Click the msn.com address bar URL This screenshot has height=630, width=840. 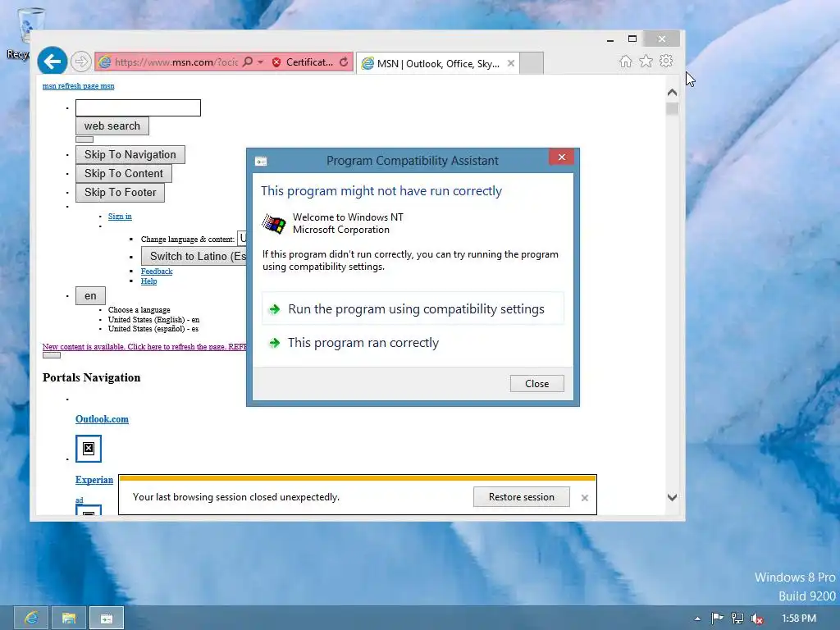pos(176,62)
